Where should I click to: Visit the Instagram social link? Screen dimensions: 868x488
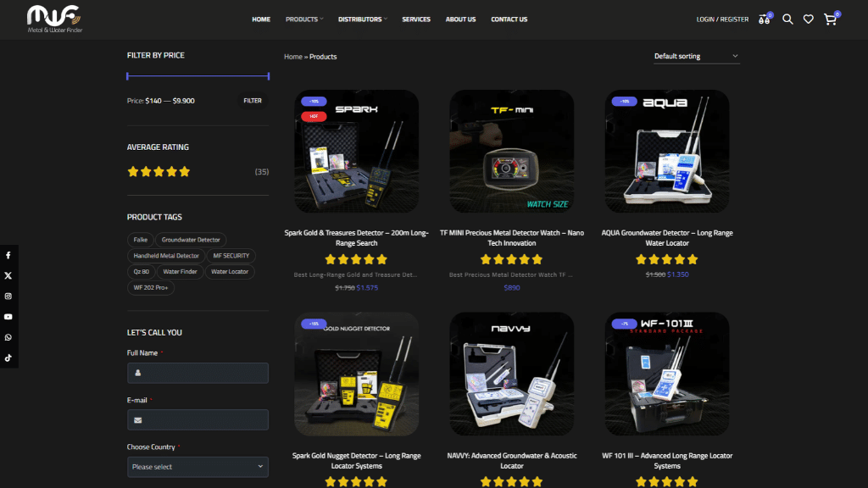(x=8, y=296)
